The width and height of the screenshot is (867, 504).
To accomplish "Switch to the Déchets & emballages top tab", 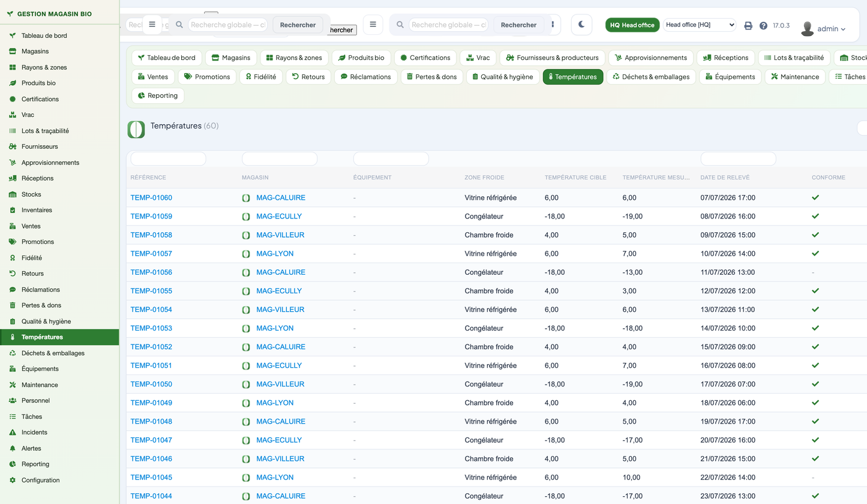I will 651,77.
